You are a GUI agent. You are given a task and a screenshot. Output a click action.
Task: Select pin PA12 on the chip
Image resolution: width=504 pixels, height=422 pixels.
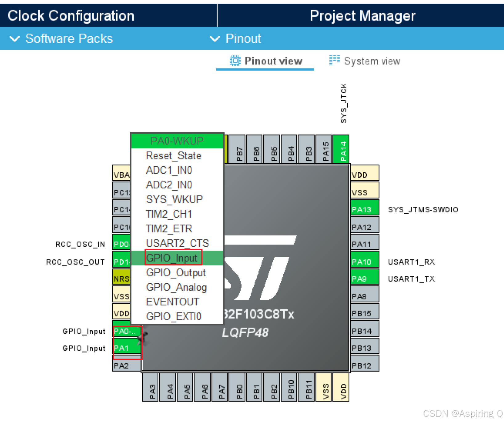[x=365, y=225]
